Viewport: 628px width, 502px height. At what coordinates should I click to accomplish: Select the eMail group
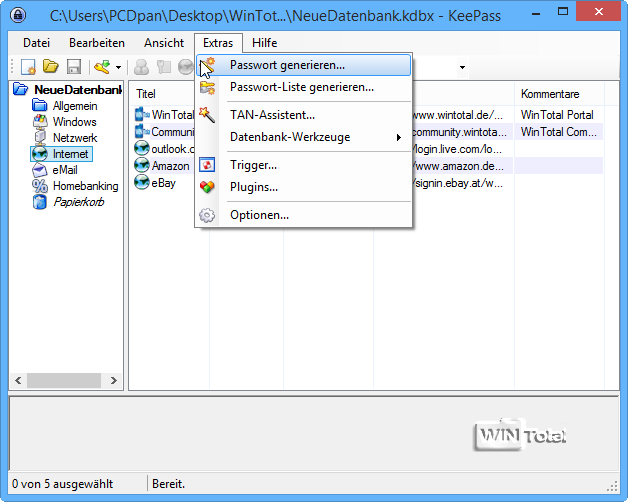point(65,170)
